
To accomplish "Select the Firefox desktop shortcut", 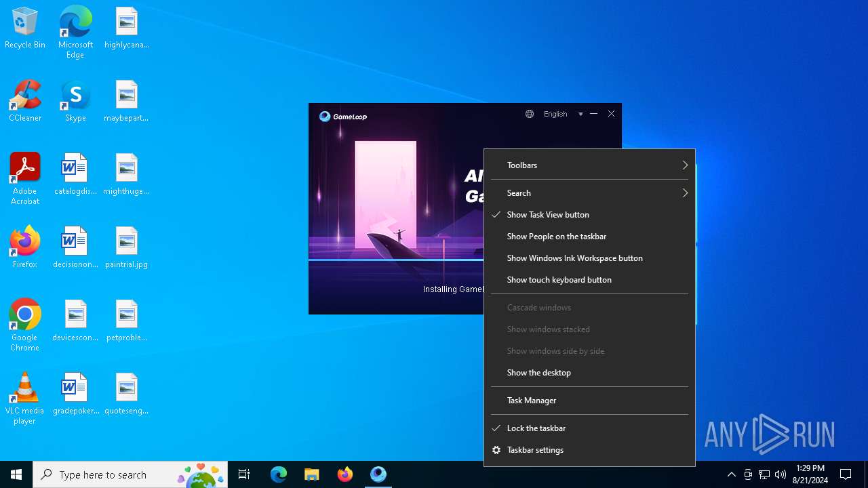I will click(x=25, y=247).
